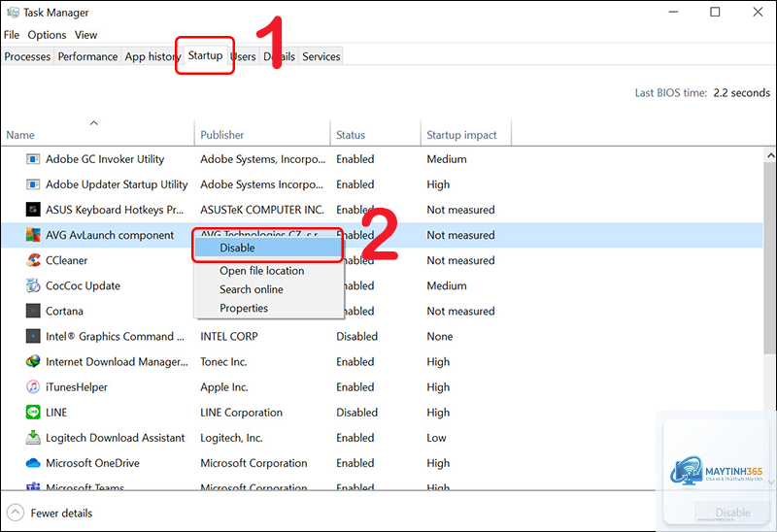Image resolution: width=777 pixels, height=532 pixels.
Task: Click the iTunesHelper icon
Action: pos(33,386)
